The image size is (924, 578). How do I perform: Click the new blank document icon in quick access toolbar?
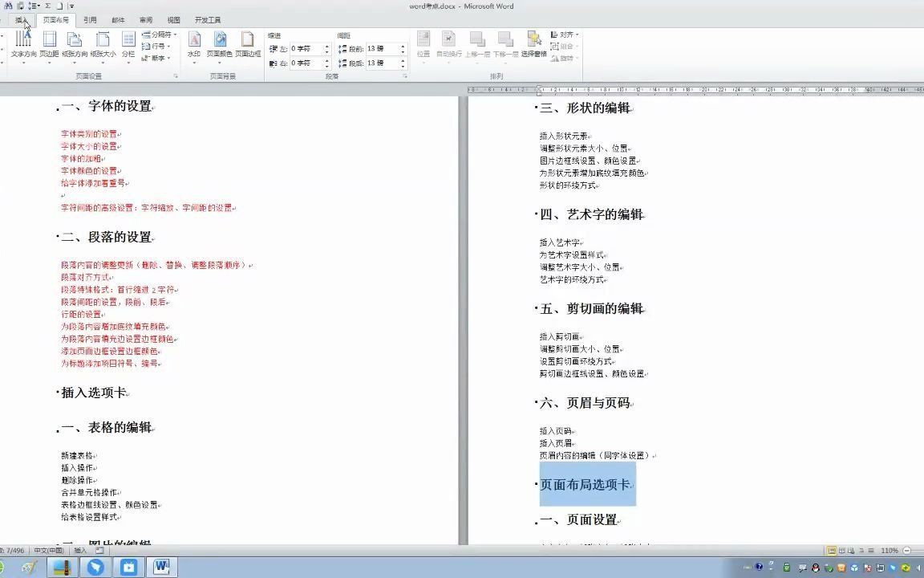click(x=59, y=6)
